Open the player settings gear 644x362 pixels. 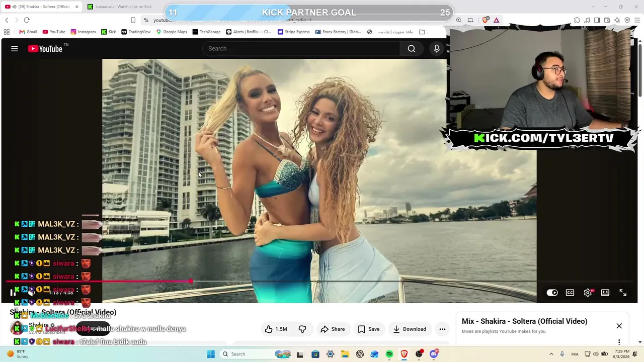pos(588,293)
